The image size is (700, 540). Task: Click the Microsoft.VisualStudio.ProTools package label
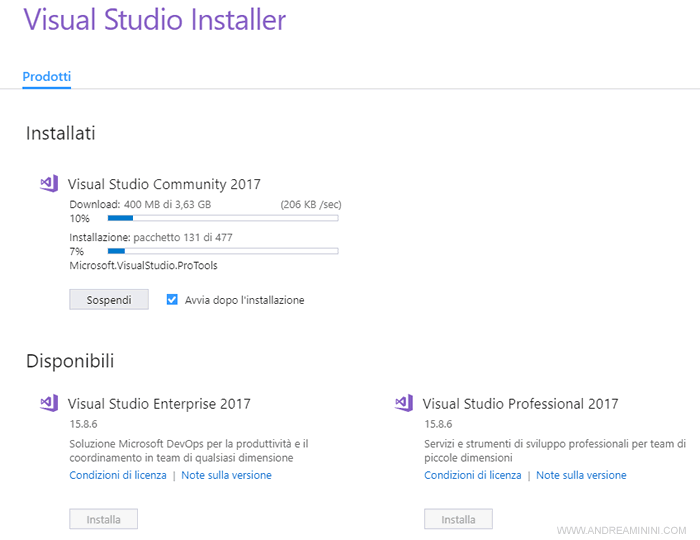click(143, 265)
